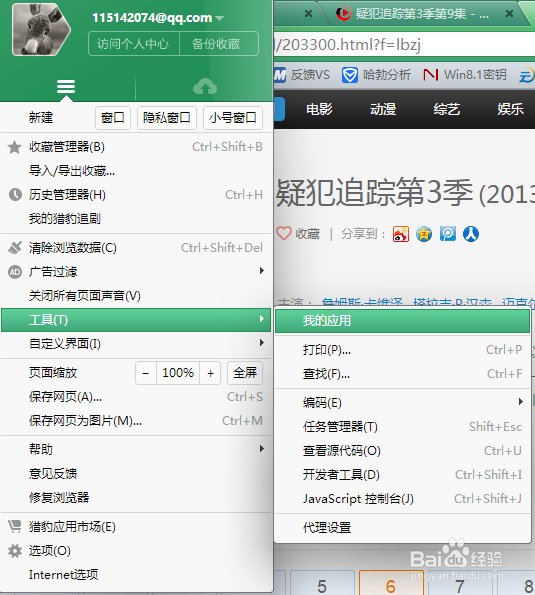Select 关闭所有页面声音(V)

click(x=136, y=296)
